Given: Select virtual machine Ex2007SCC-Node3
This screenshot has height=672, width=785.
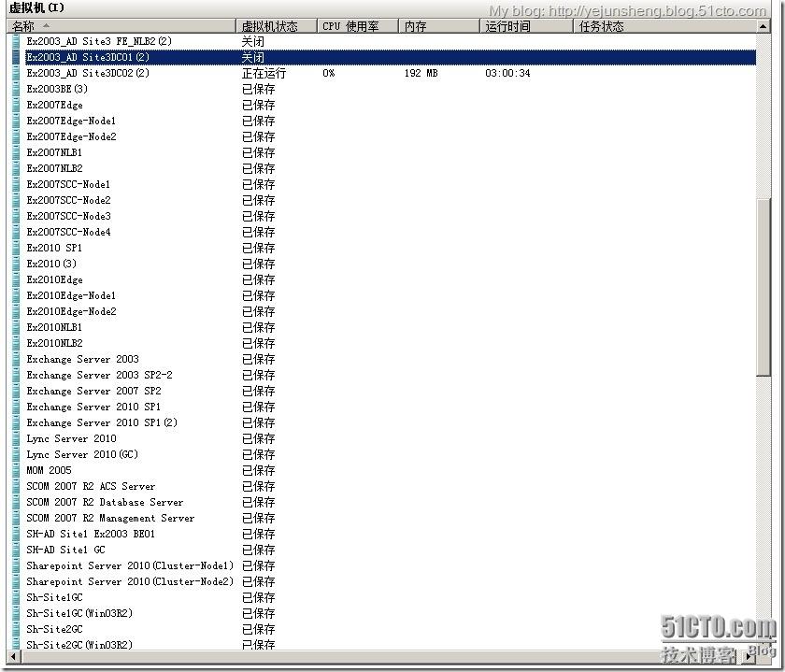Looking at the screenshot, I should pyautogui.click(x=68, y=216).
